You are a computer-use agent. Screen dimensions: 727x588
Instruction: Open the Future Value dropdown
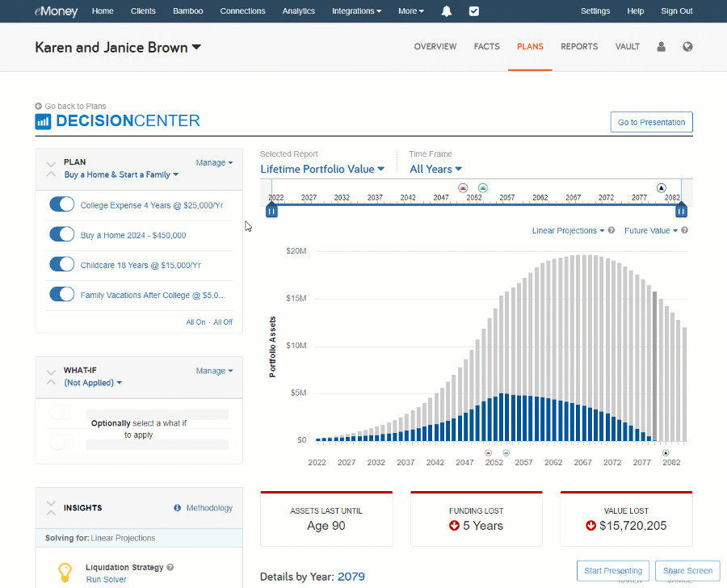(x=651, y=230)
